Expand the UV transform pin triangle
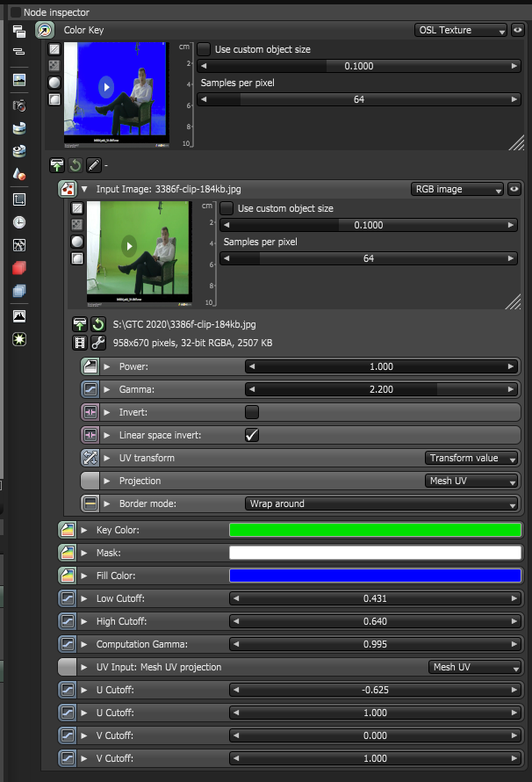Viewport: 532px width, 782px height. point(106,458)
